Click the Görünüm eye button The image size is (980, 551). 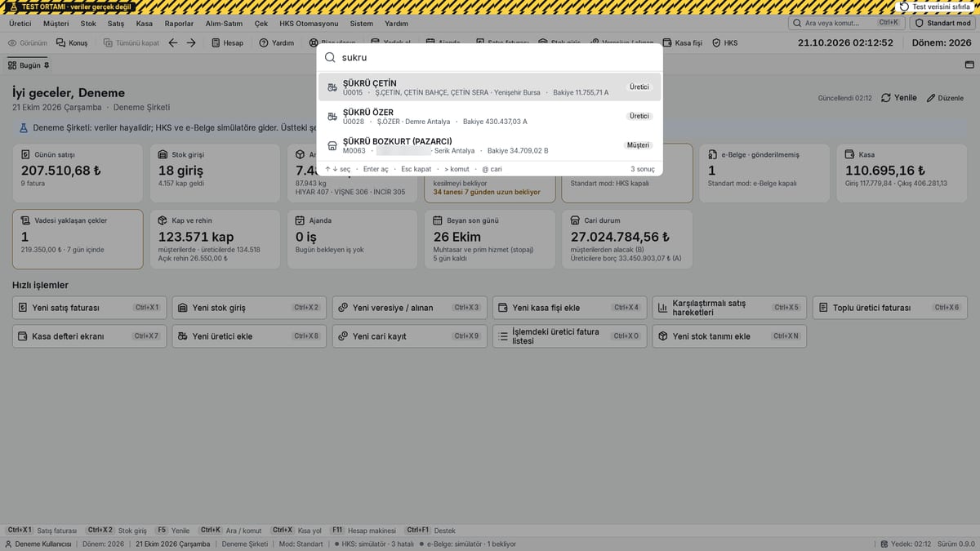pos(28,42)
